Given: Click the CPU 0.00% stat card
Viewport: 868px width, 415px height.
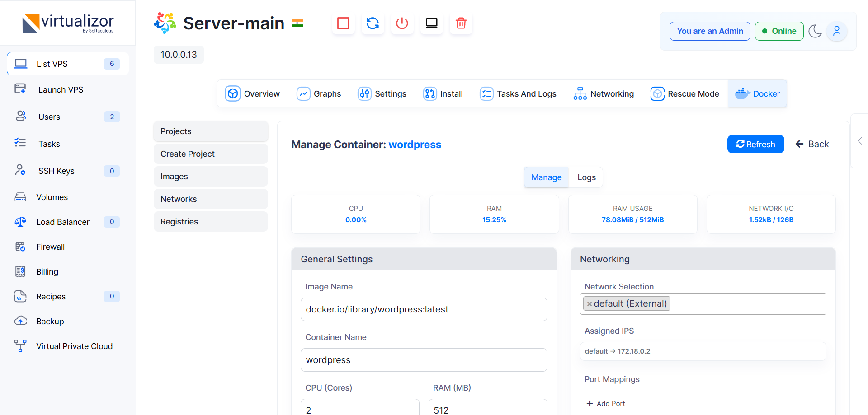Looking at the screenshot, I should click(356, 214).
